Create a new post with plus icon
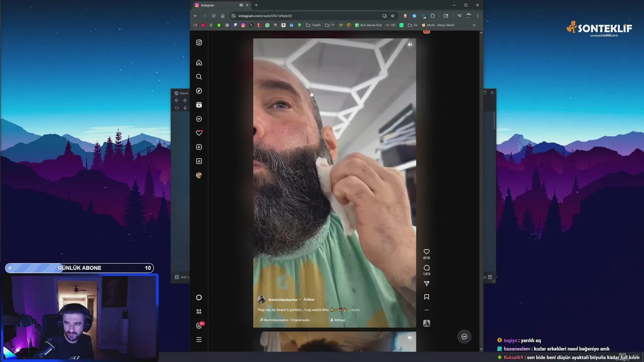The width and height of the screenshot is (644, 362). 199,147
